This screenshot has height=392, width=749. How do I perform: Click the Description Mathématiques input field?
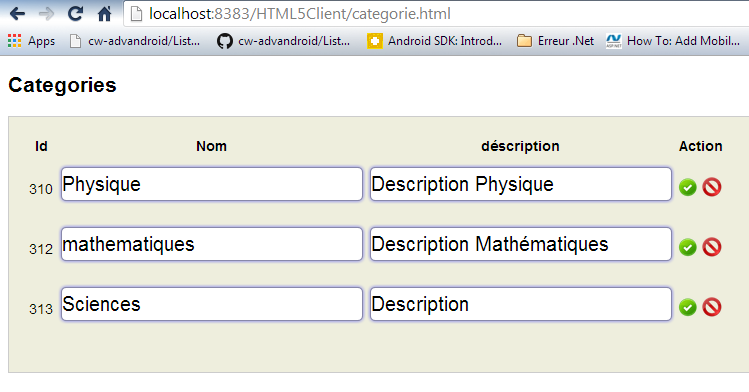[521, 244]
